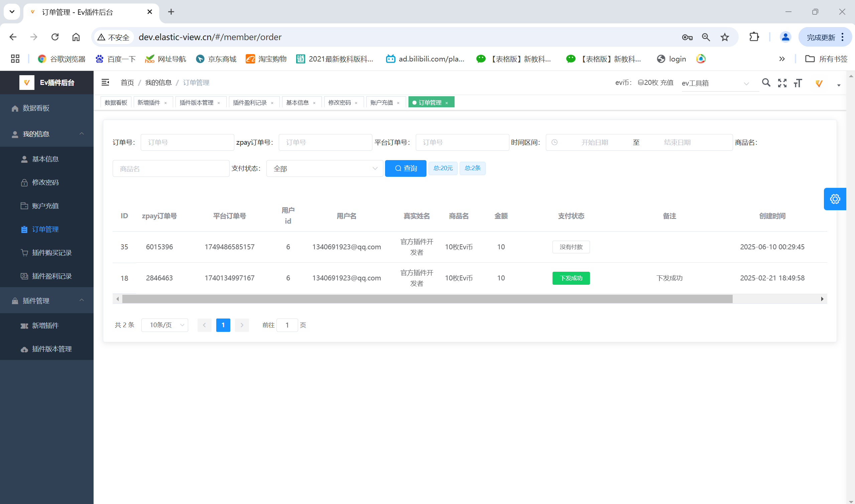Viewport: 855px width, 504px height.
Task: Open the 百度一下 bookmark
Action: 116,59
